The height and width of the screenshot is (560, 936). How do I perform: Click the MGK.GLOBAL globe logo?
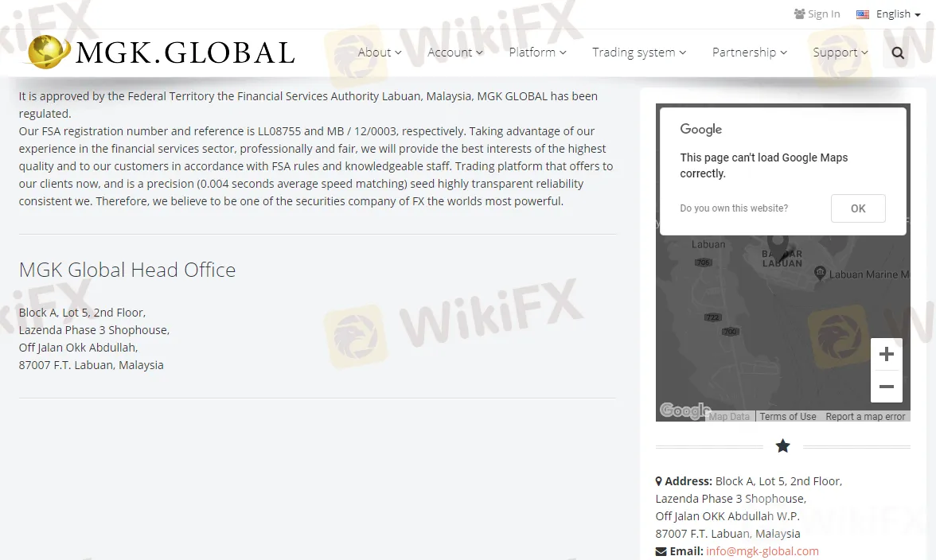point(48,52)
